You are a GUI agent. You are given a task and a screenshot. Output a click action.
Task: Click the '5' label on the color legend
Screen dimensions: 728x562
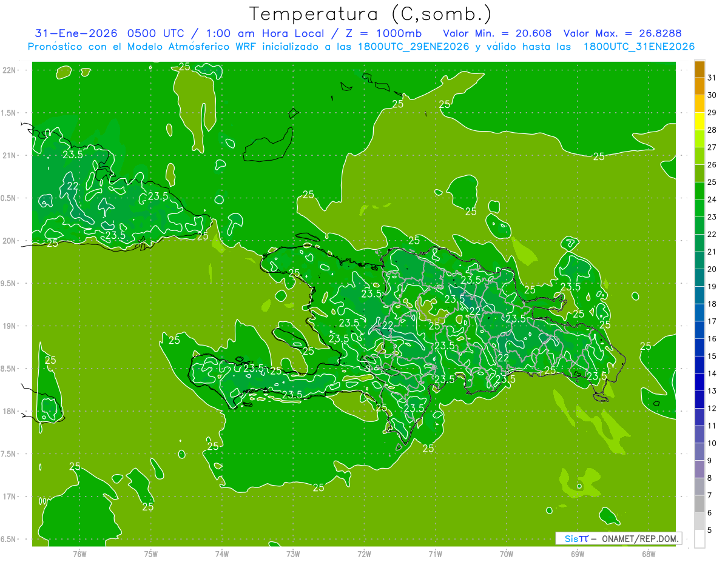[710, 530]
